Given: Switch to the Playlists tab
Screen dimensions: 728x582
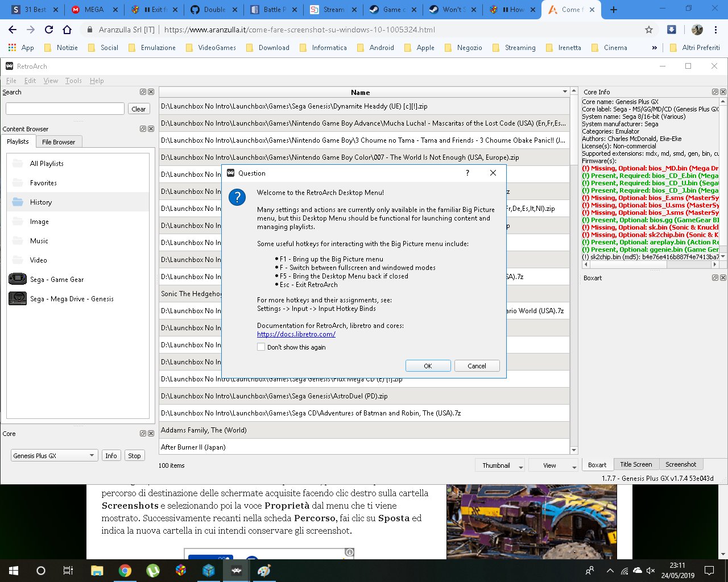Looking at the screenshot, I should click(x=18, y=142).
